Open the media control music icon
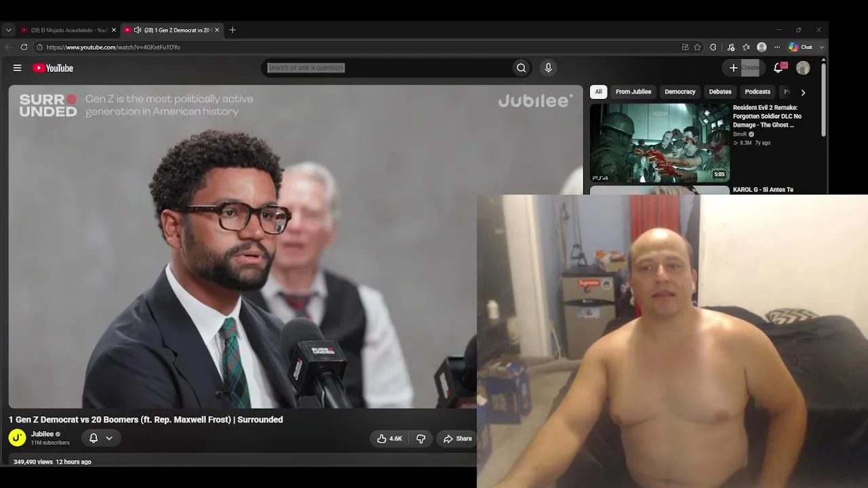Screen dimensions: 868x488 (730, 47)
